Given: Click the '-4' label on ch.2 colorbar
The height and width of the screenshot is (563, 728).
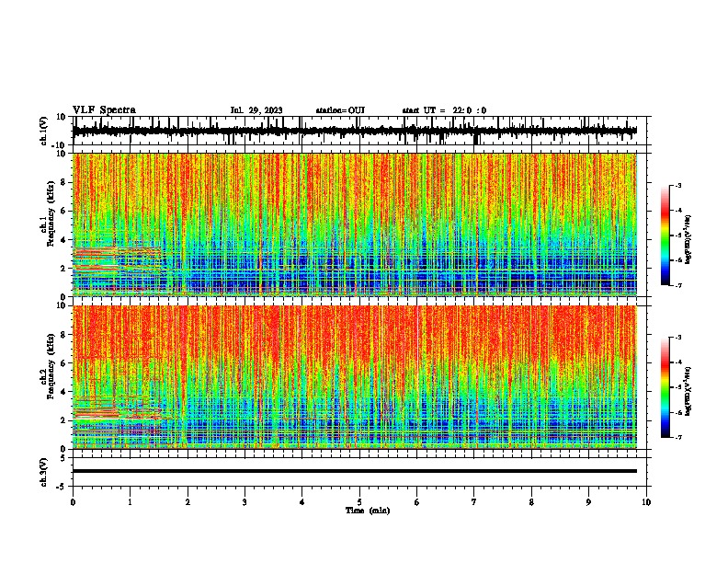Looking at the screenshot, I should tap(678, 362).
